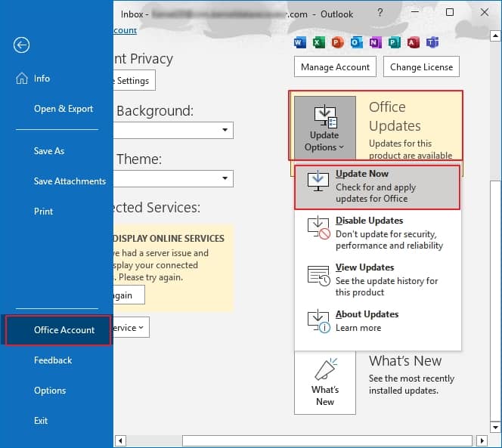Viewport: 502px width, 448px height.
Task: Click the OneNote app icon
Action: click(375, 42)
